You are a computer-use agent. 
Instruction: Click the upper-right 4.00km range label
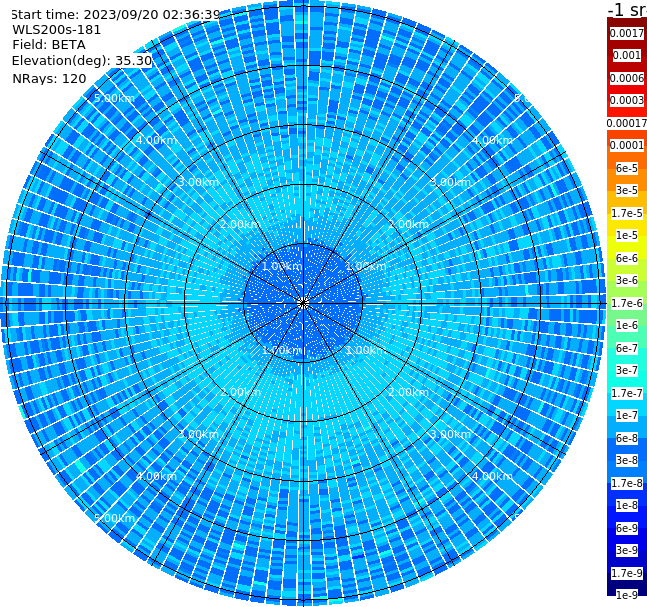click(492, 140)
